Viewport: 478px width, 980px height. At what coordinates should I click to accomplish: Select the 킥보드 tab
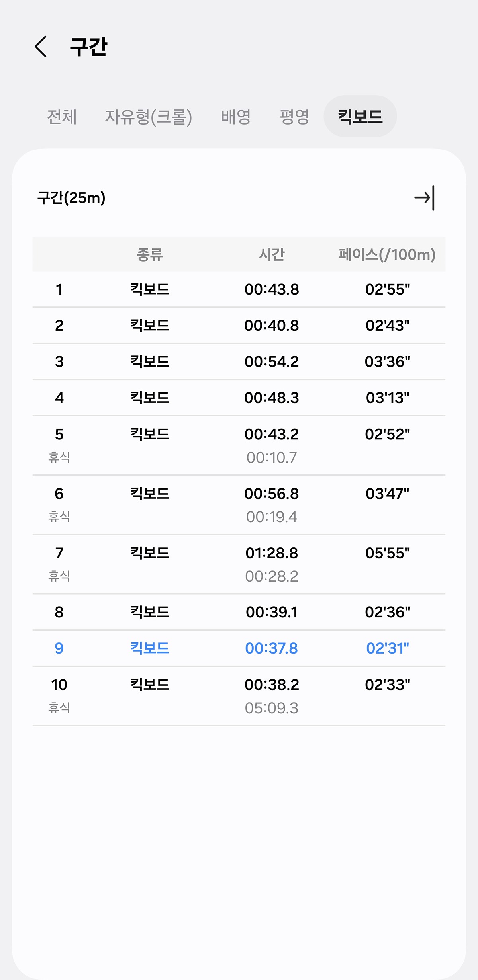click(x=360, y=117)
